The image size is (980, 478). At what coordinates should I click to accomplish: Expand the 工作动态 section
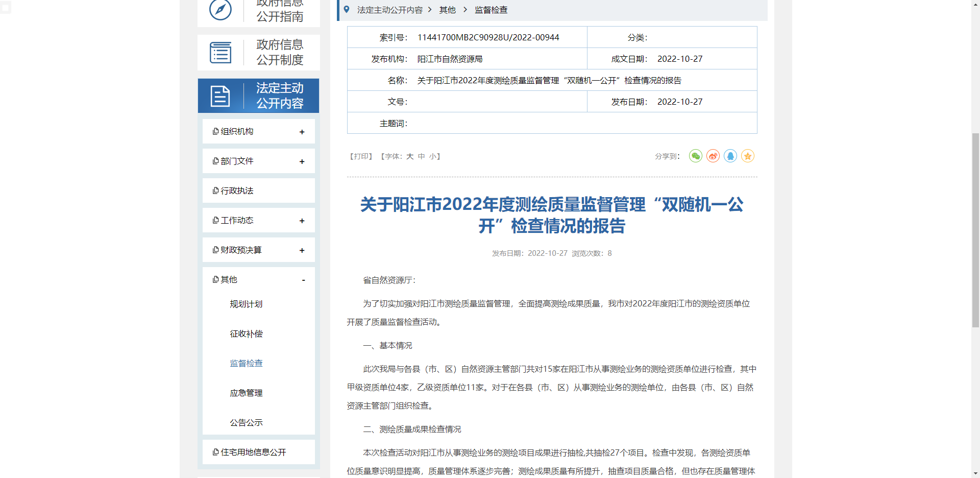[302, 220]
